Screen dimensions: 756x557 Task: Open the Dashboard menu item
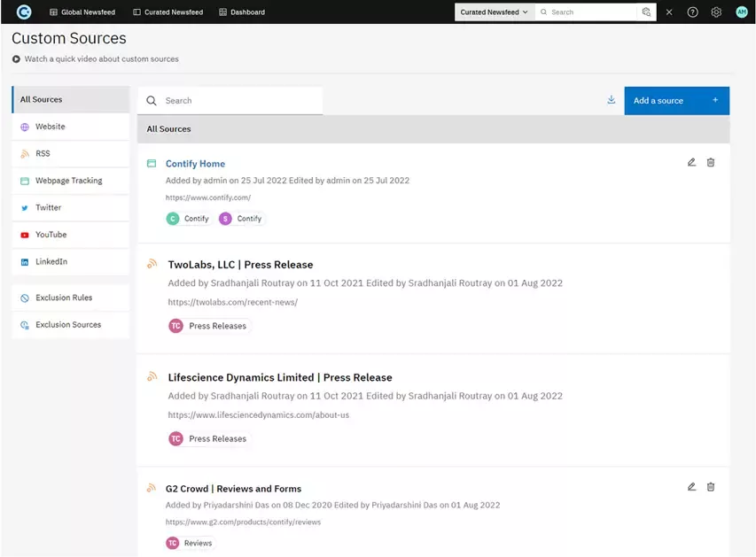coord(242,12)
